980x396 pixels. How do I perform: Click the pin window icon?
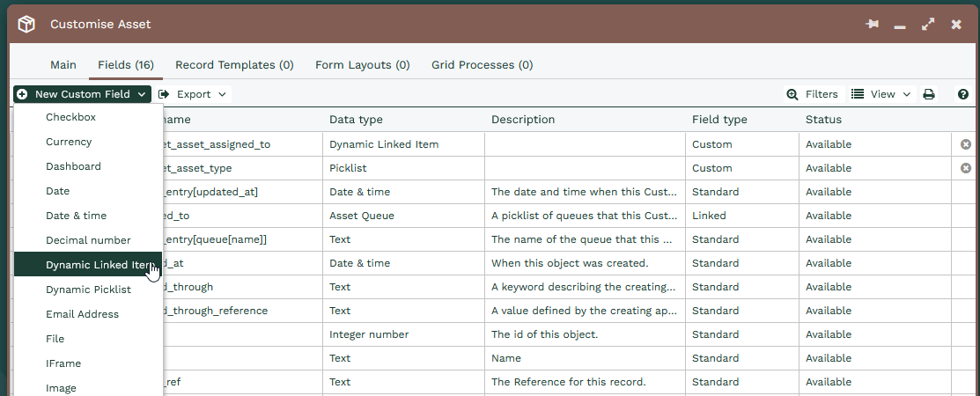click(872, 25)
